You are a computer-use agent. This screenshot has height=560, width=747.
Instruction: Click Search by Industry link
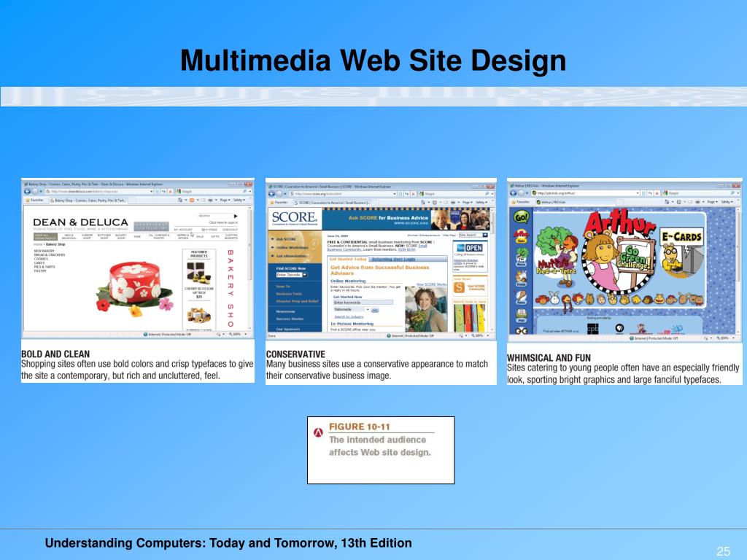pyautogui.click(x=349, y=316)
